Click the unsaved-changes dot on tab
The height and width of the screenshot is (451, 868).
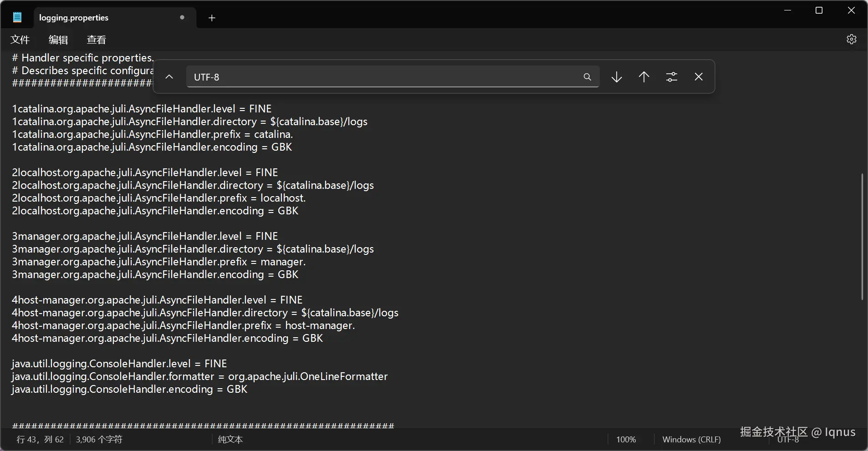182,17
